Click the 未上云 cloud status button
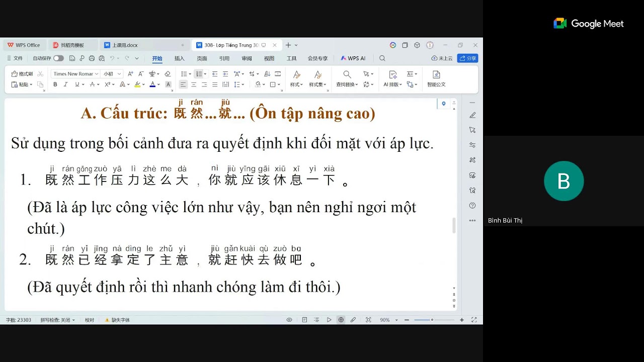Viewport: 644px width, 362px height. coord(442,58)
